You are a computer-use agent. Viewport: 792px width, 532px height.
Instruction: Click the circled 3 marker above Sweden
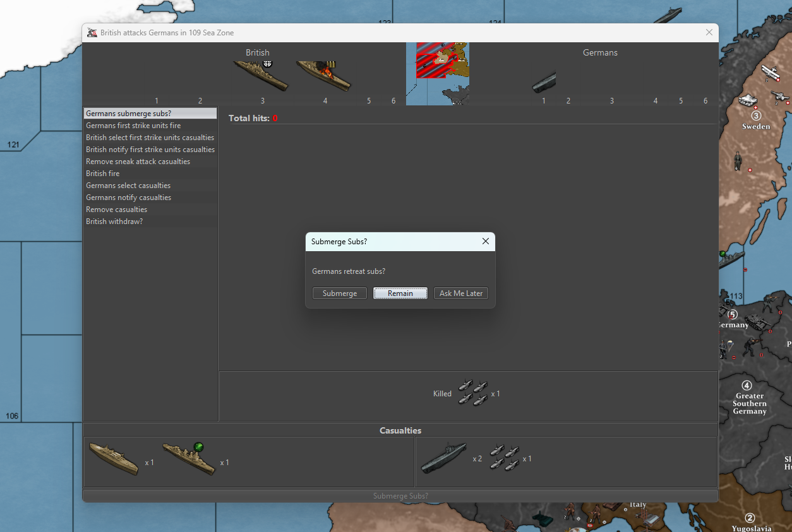tap(756, 115)
